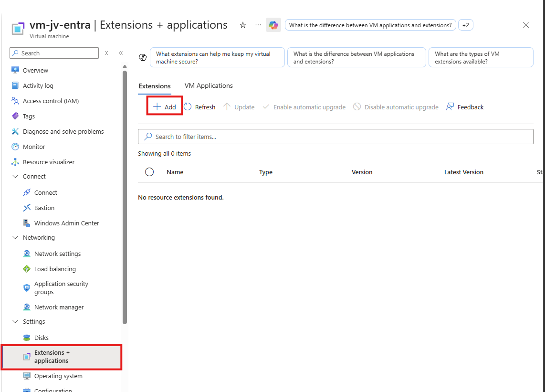Clear the sidebar search with the X

click(x=106, y=53)
